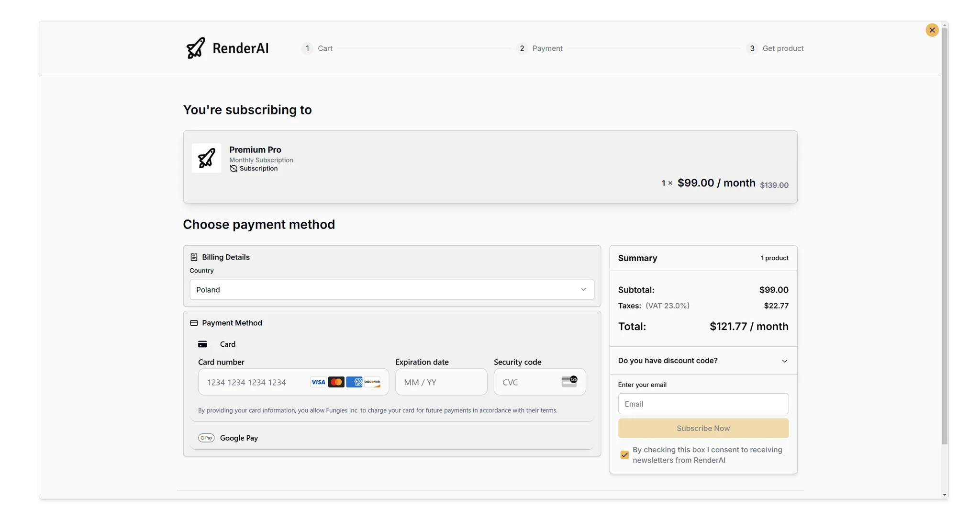Select the Card payment option icon
This screenshot has height=512, width=980.
point(202,344)
